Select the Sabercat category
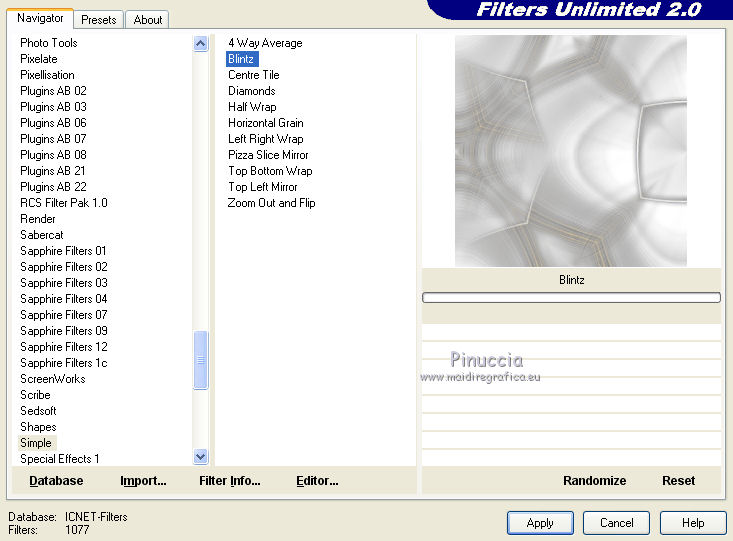Image resolution: width=733 pixels, height=541 pixels. point(42,235)
